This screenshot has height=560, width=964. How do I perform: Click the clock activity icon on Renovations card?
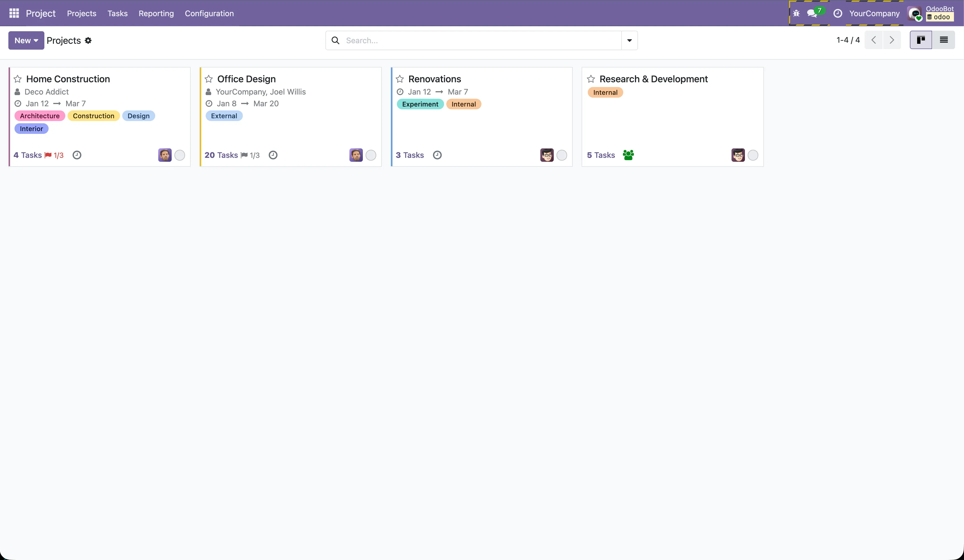[438, 155]
